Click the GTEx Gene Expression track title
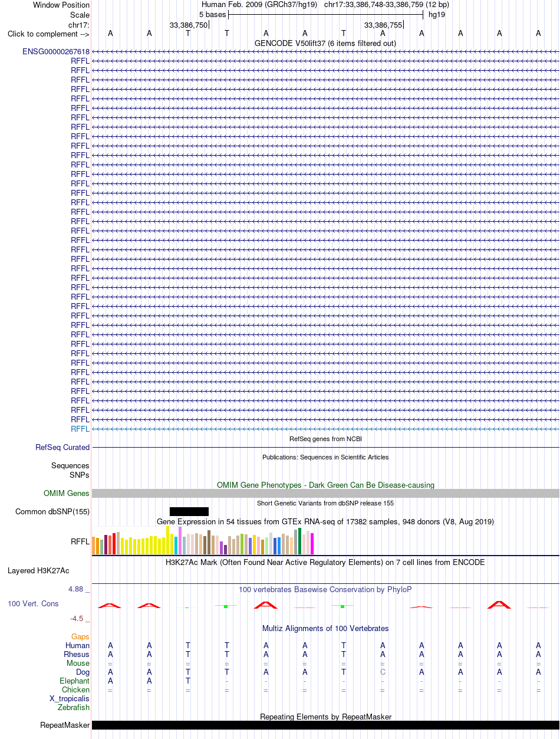Viewport: 560px width, 739px height. [x=325, y=521]
